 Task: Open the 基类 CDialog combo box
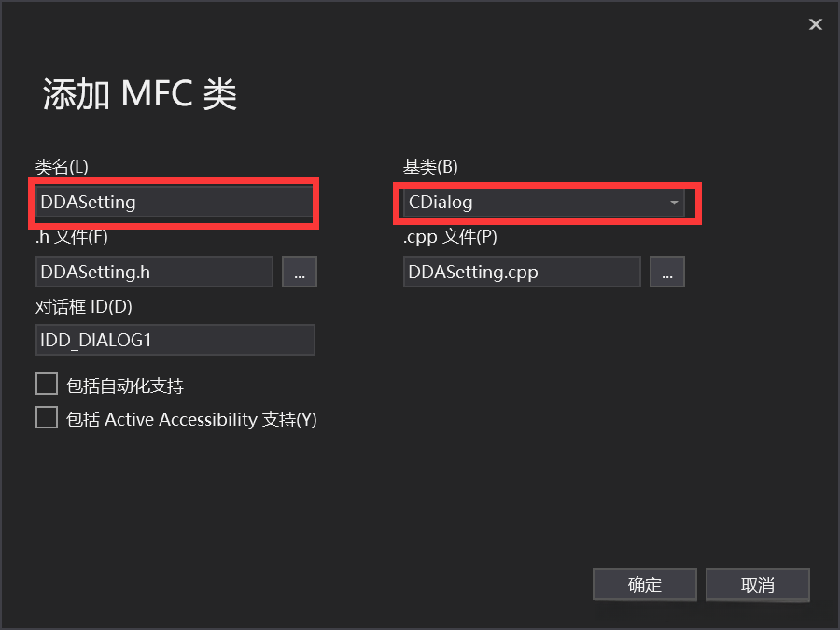[x=532, y=202]
